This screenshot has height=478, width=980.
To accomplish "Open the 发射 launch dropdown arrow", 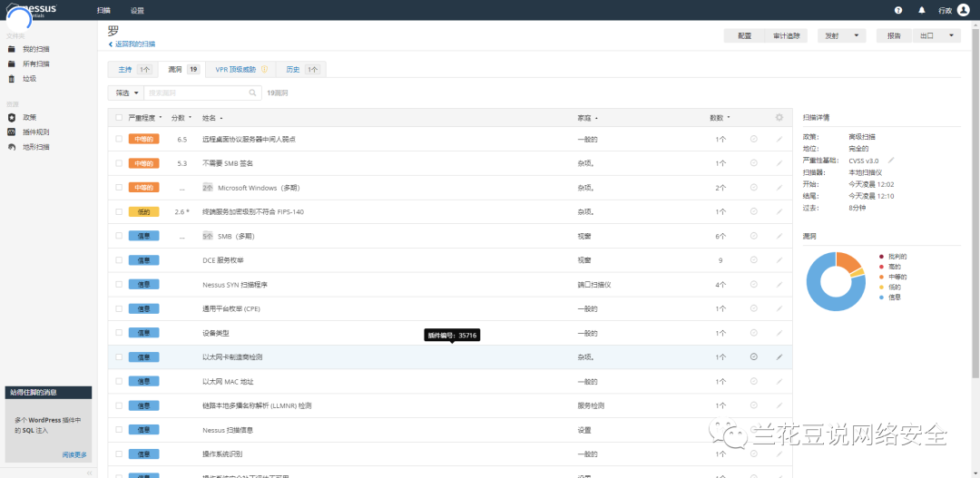I will pos(857,35).
